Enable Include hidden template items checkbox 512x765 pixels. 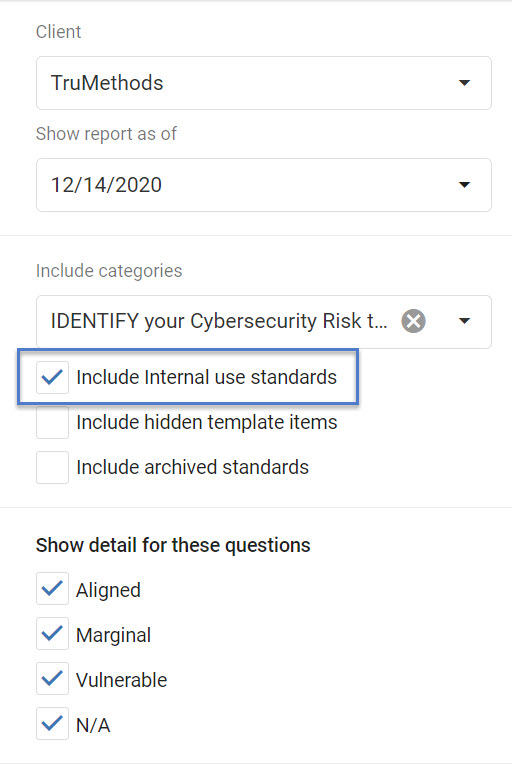point(52,422)
